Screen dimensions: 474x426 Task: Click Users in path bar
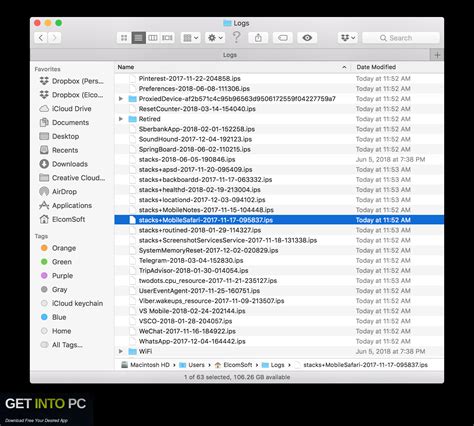click(x=192, y=365)
